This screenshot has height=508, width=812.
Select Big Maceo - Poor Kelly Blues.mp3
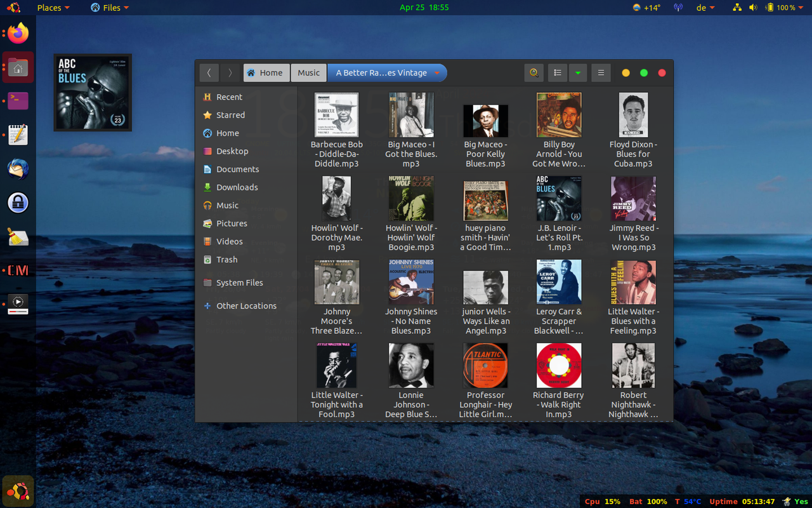pyautogui.click(x=486, y=136)
